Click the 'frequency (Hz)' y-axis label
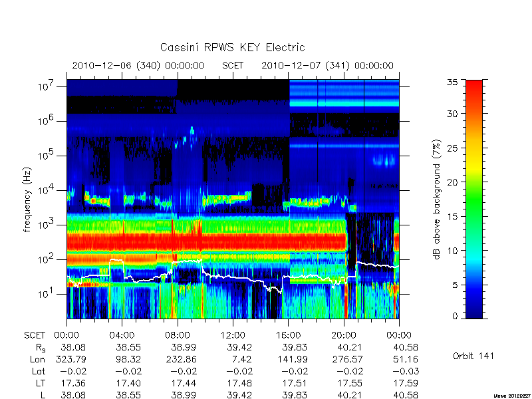 (x=27, y=199)
